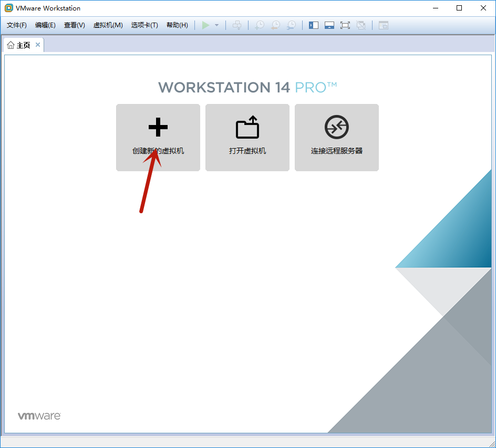Viewport: 496px width, 448px height.
Task: Open the 查看(V) menu
Action: coord(74,25)
